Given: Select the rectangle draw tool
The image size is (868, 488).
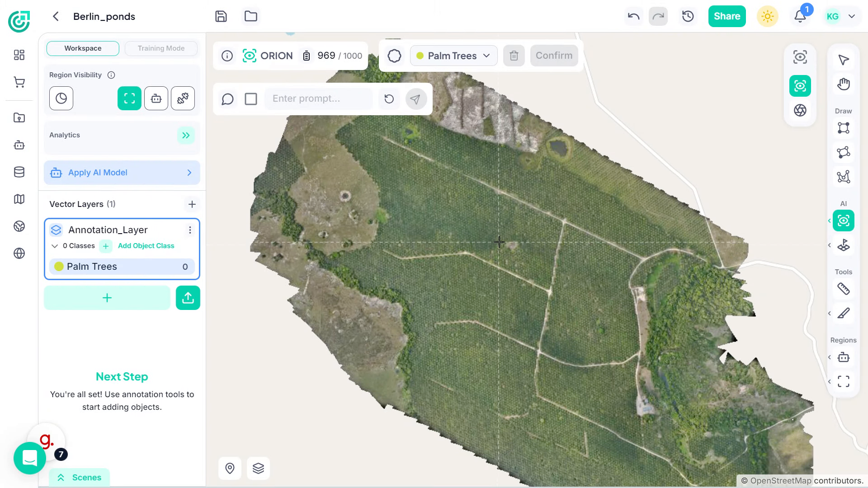Looking at the screenshot, I should pyautogui.click(x=844, y=128).
